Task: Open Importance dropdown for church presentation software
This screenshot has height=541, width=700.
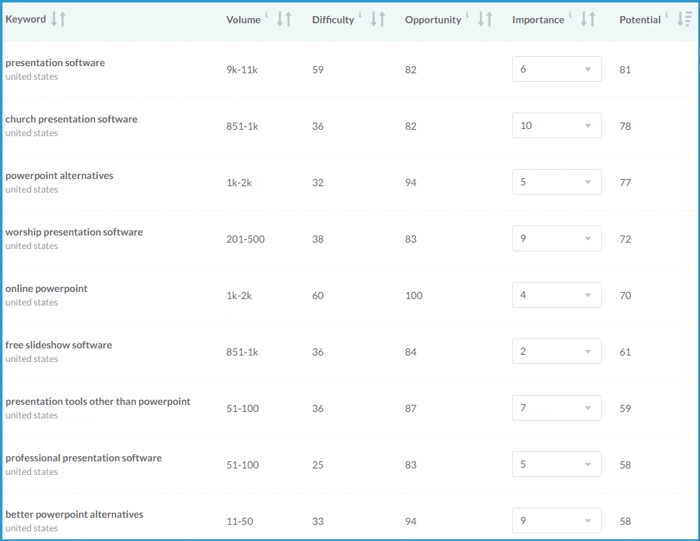Action: (x=557, y=126)
